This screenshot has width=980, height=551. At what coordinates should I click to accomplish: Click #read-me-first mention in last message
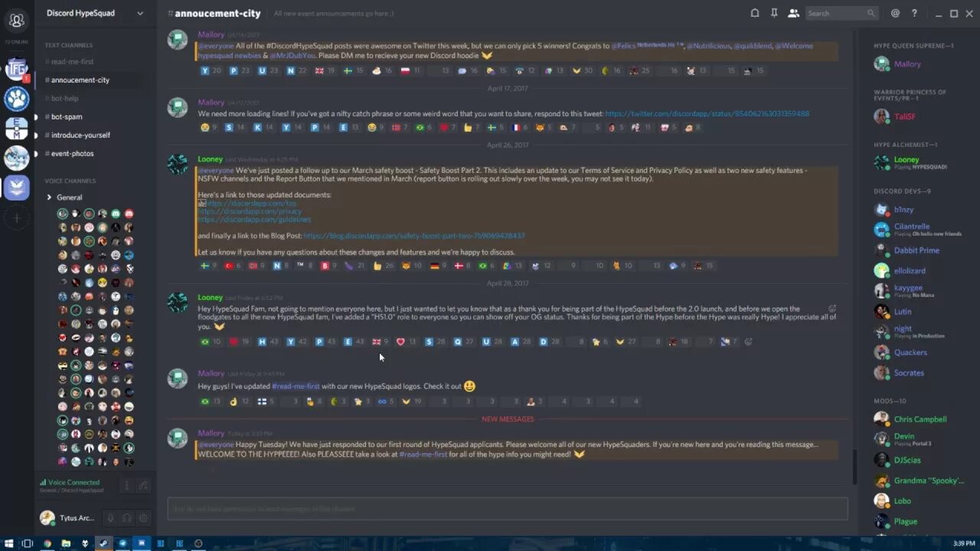point(423,454)
